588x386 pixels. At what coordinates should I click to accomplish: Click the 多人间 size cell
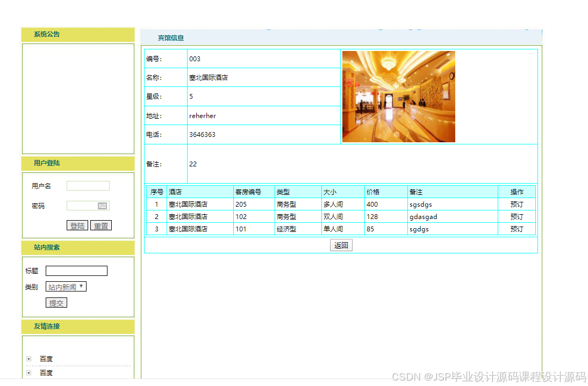pyautogui.click(x=333, y=205)
